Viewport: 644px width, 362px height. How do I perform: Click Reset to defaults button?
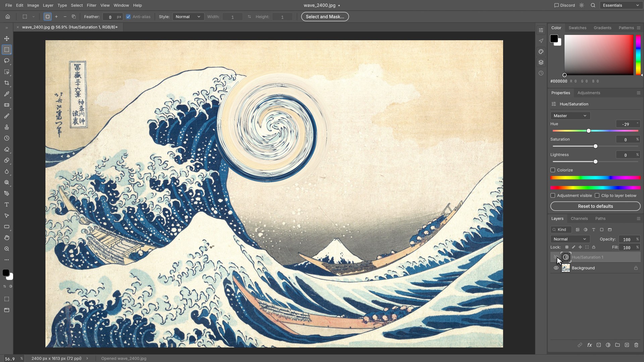pyautogui.click(x=595, y=206)
